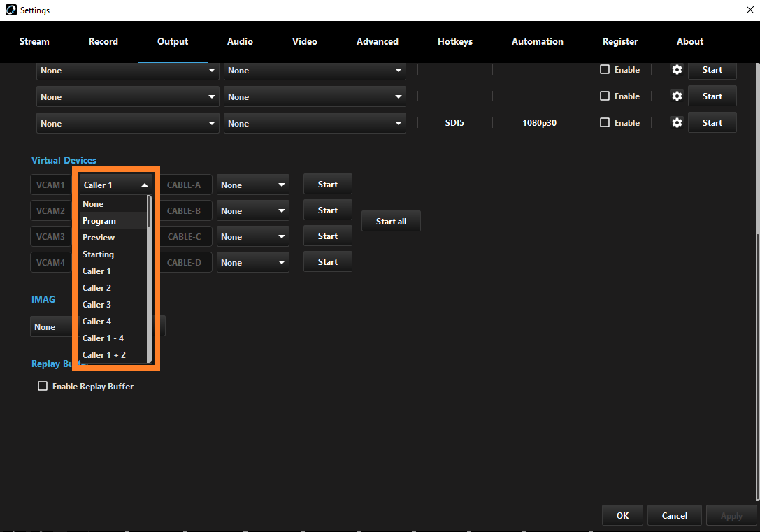Open the right None dropdown in the SDI5 row
Image resolution: width=760 pixels, height=532 pixels.
[x=315, y=124]
